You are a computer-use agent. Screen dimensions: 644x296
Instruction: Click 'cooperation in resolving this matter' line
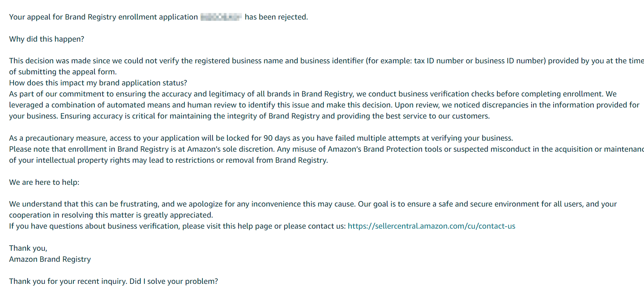pos(111,215)
